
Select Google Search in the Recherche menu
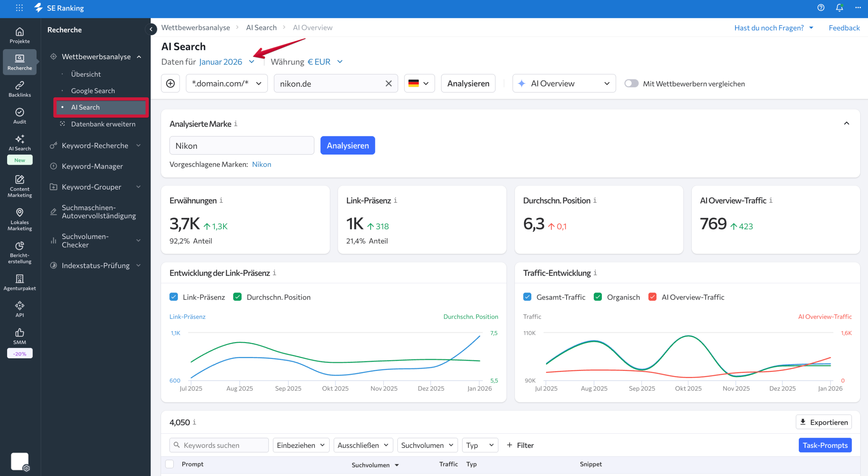(93, 91)
